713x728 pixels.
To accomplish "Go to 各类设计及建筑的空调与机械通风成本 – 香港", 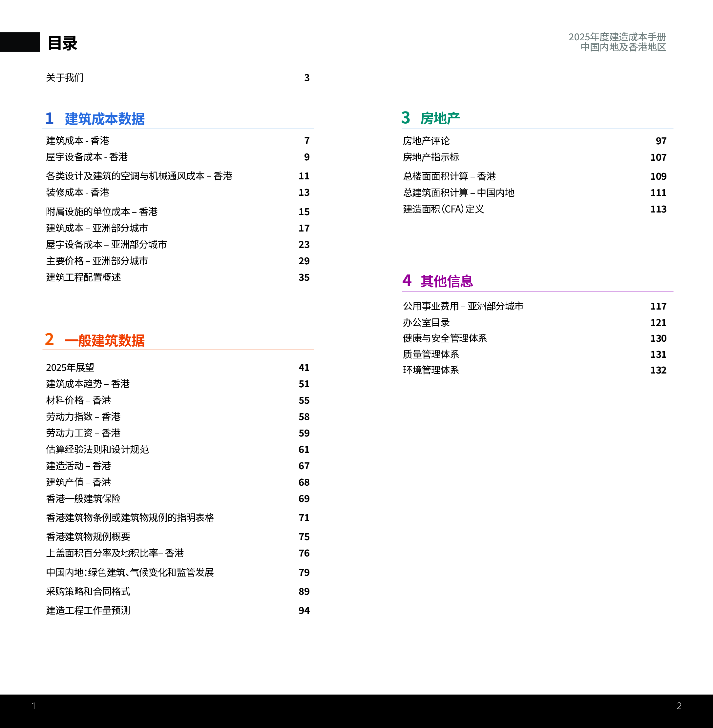I will pyautogui.click(x=139, y=176).
